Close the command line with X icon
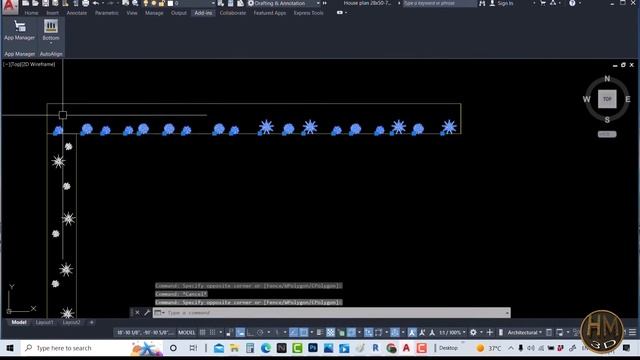Image resolution: width=640 pixels, height=360 pixels. (137, 313)
